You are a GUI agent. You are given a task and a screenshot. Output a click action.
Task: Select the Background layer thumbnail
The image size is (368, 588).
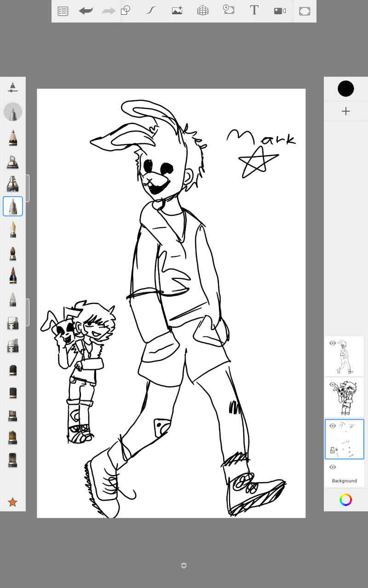tap(345, 474)
